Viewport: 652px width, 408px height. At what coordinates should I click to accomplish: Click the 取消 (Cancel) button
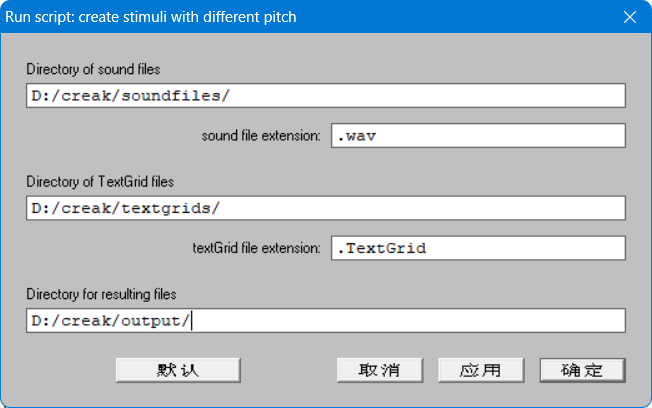380,370
